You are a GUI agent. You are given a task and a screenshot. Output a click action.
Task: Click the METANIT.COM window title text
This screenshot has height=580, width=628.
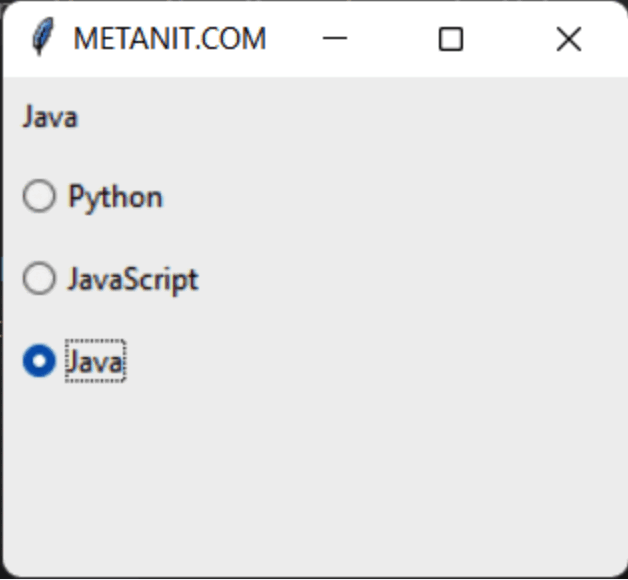pyautogui.click(x=170, y=39)
